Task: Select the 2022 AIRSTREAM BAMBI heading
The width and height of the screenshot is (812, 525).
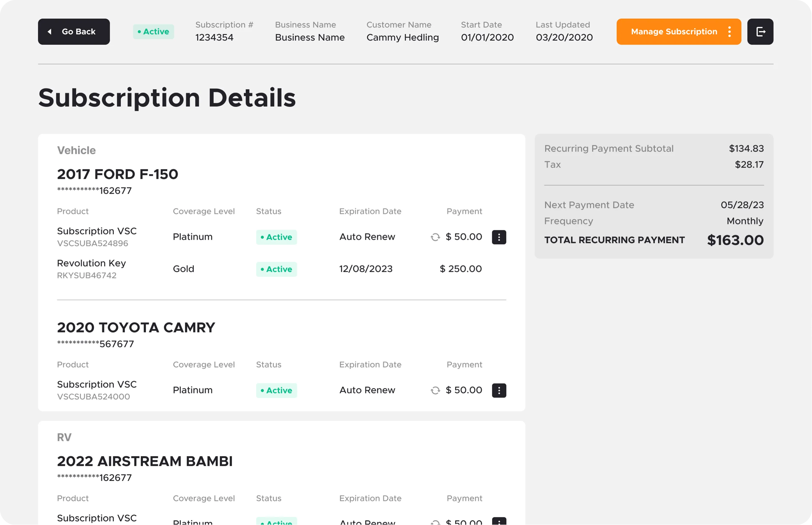Action: coord(145,461)
